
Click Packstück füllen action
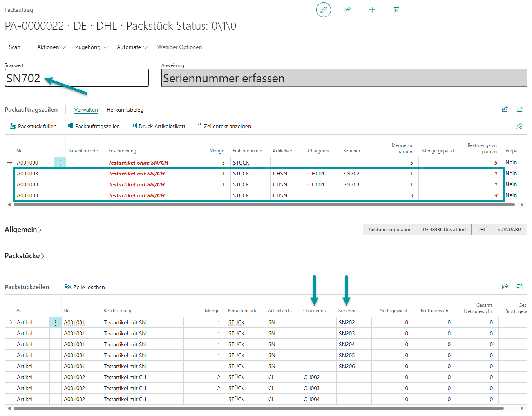click(x=33, y=126)
